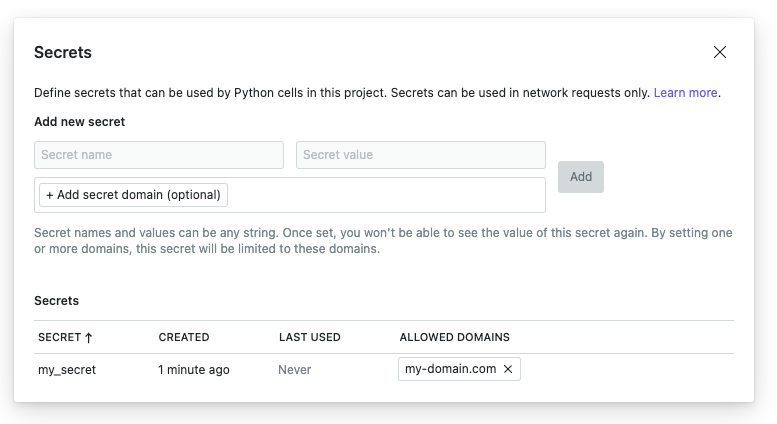Toggle sort arrow on SECRET column

(x=89, y=338)
